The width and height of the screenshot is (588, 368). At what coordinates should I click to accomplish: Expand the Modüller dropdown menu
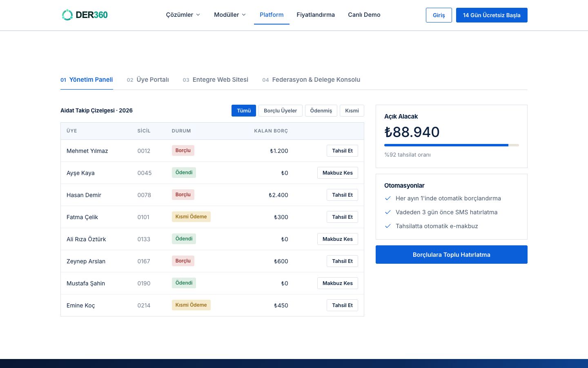pyautogui.click(x=230, y=15)
